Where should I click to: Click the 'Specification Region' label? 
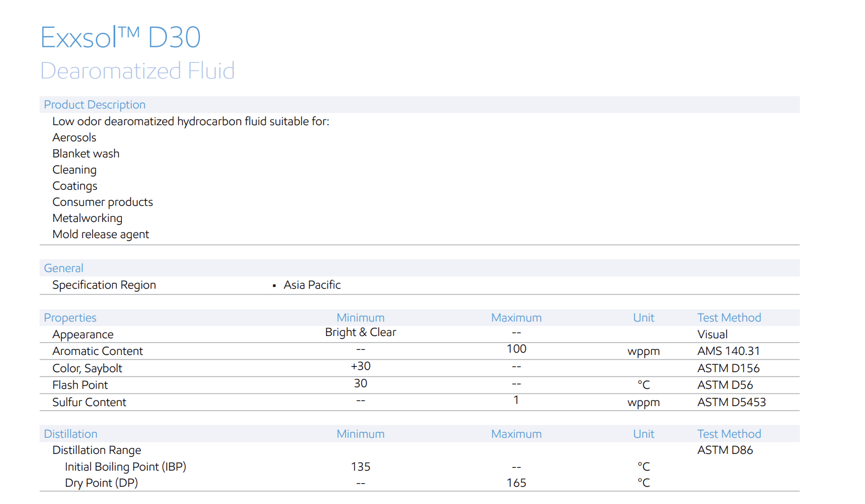104,285
